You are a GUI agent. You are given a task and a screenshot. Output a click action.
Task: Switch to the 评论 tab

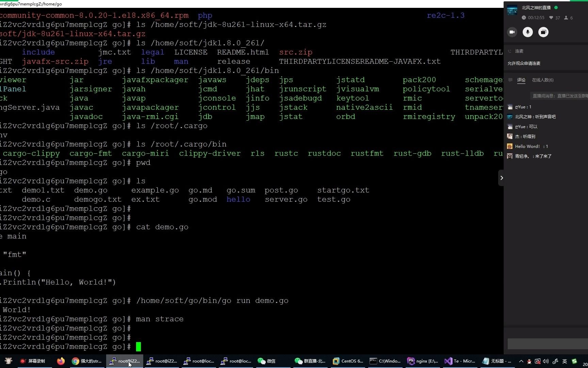coord(521,80)
